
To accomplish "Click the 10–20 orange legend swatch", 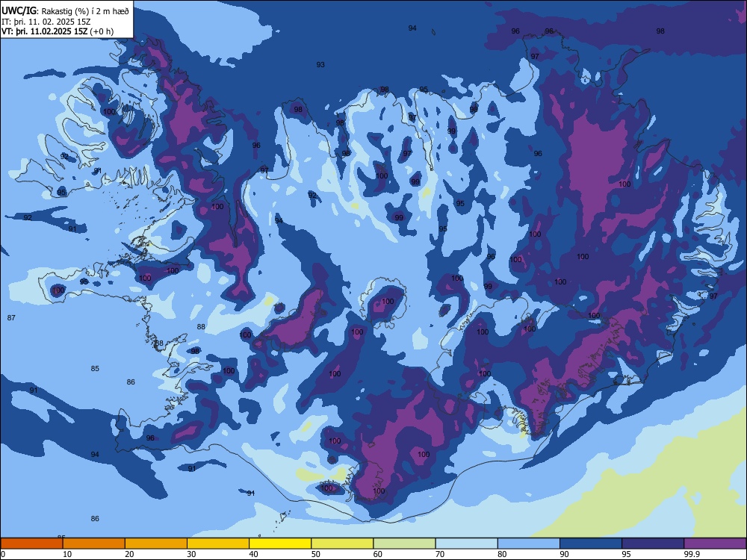I will (x=94, y=544).
